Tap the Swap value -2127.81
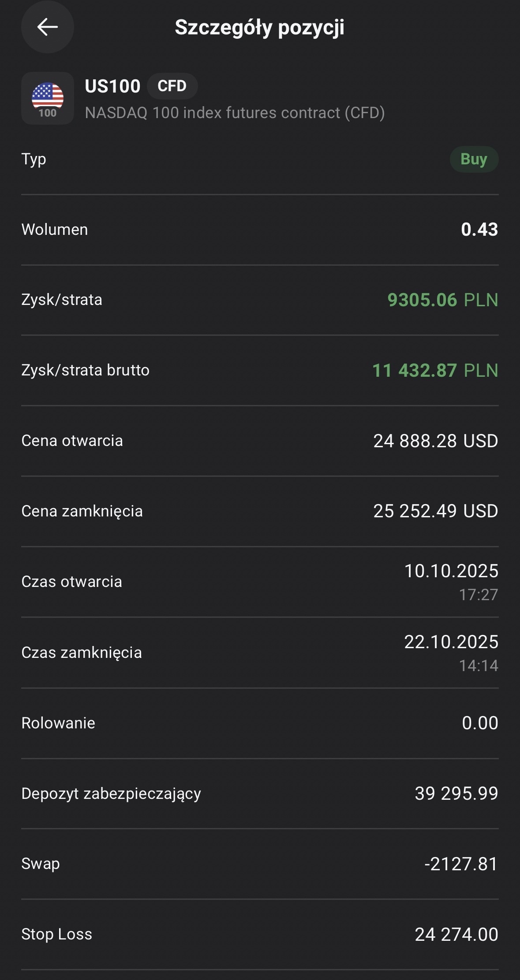Screen dimensions: 520x980 click(461, 864)
